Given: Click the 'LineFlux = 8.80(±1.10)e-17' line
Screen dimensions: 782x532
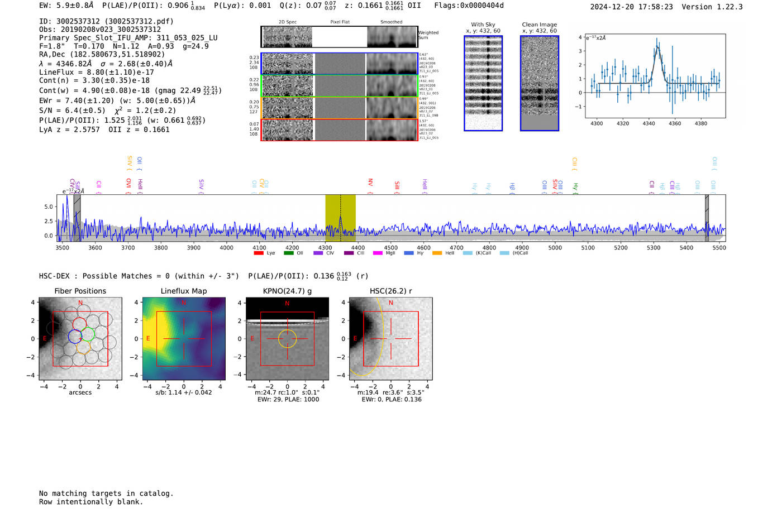Looking at the screenshot, I should point(97,72).
